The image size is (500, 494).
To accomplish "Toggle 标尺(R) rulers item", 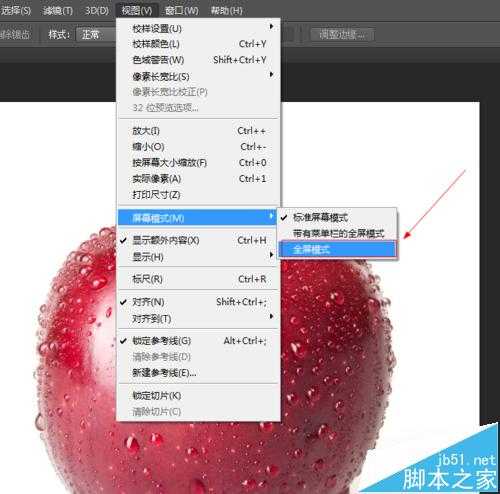I will coord(198,279).
